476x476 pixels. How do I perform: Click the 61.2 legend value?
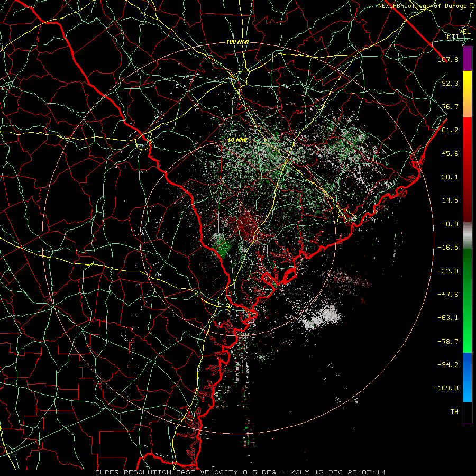(x=450, y=130)
